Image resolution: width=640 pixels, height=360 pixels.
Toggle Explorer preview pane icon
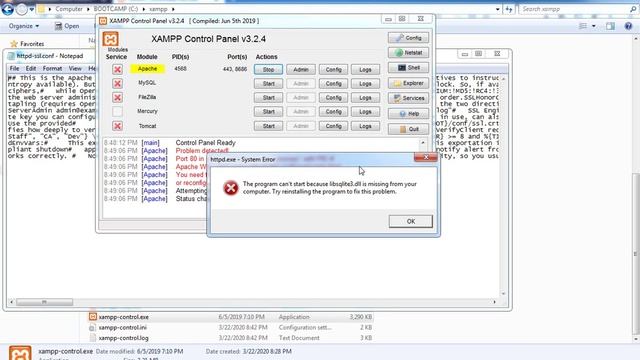point(610,26)
